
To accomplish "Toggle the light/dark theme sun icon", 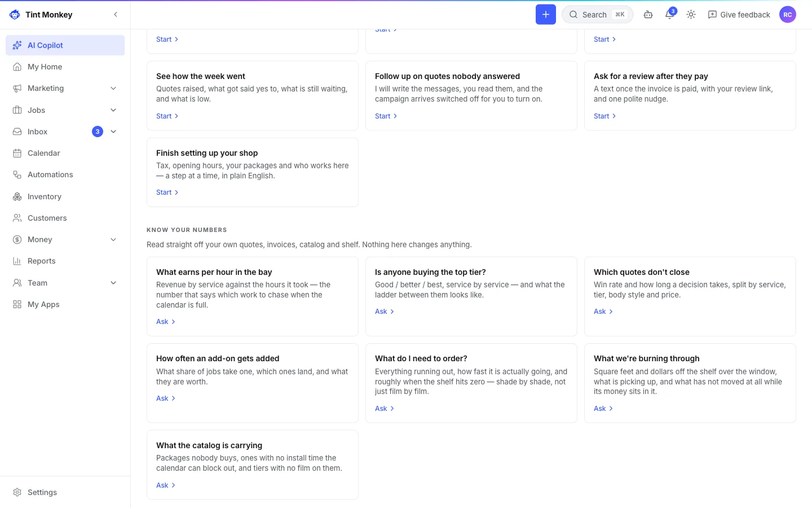I will [x=691, y=15].
